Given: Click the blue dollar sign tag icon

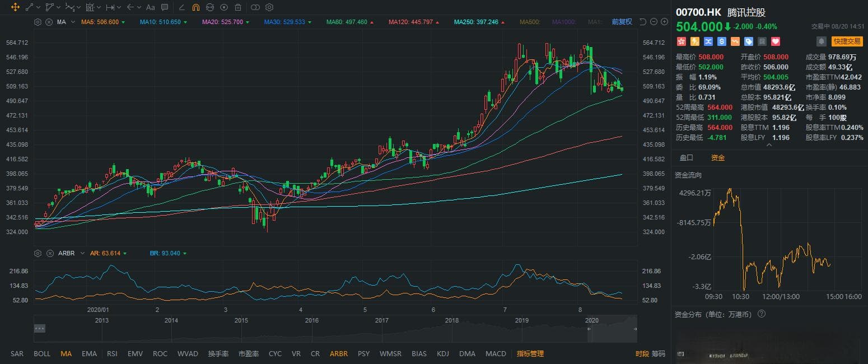Looking at the screenshot, I should click(x=722, y=41).
